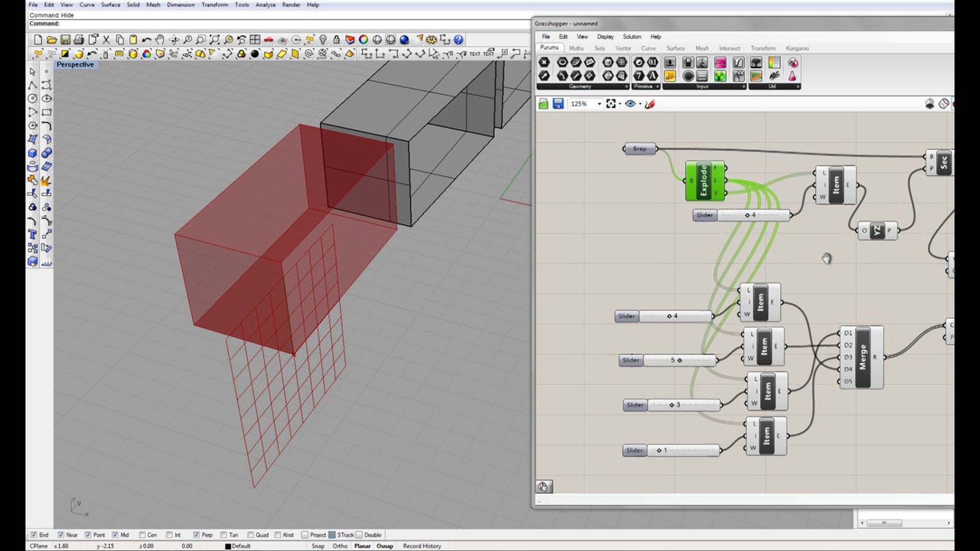The height and width of the screenshot is (551, 980).
Task: Click the Rhino Undo arrow icon
Action: click(x=146, y=40)
